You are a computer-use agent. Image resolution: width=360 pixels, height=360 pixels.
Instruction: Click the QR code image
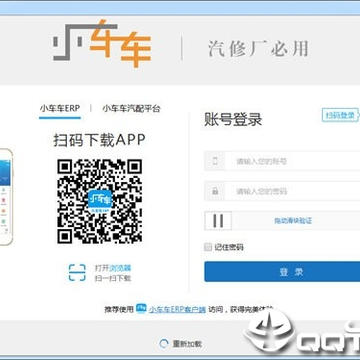(100, 201)
